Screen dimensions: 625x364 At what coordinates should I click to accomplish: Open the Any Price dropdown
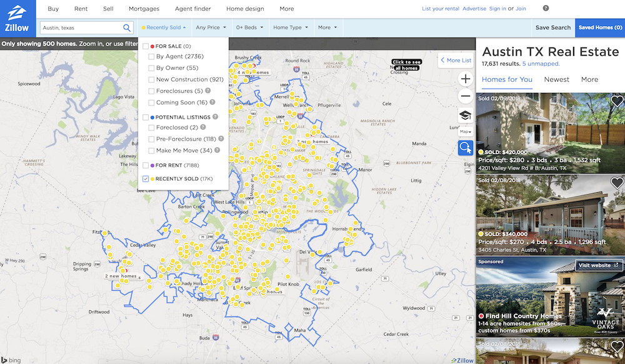(211, 27)
